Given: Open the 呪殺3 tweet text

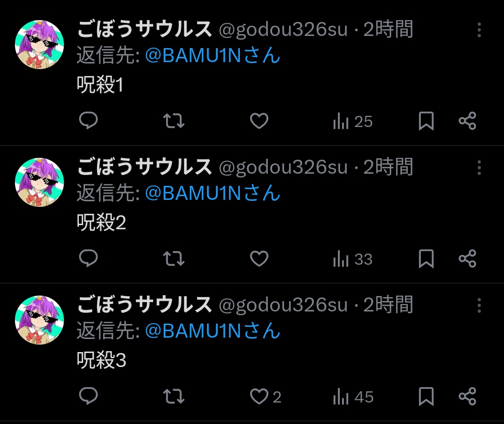Looking at the screenshot, I should 101,360.
